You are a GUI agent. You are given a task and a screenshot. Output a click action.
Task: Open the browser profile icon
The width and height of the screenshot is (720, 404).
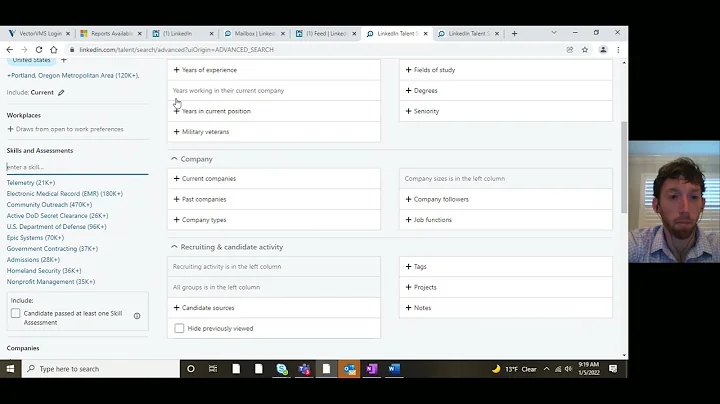coord(603,50)
